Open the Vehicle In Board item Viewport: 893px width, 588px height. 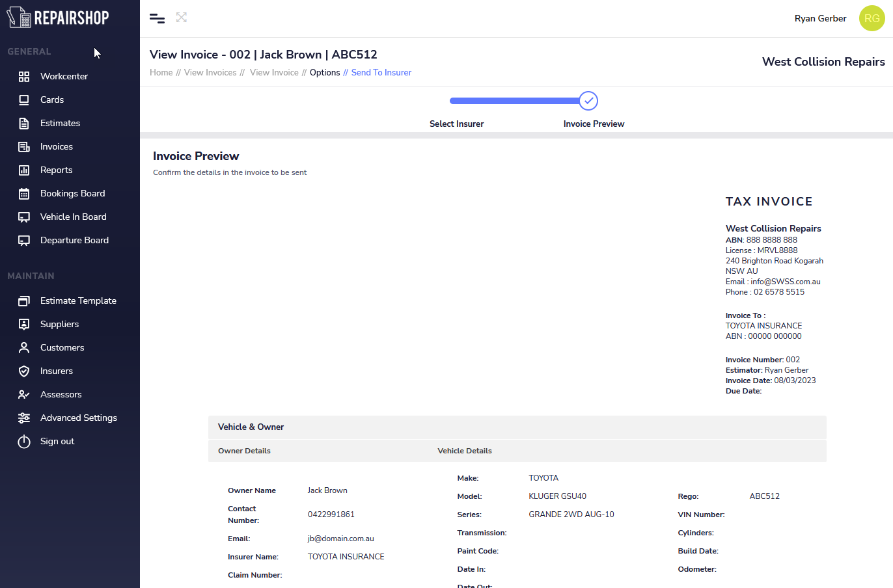[73, 217]
